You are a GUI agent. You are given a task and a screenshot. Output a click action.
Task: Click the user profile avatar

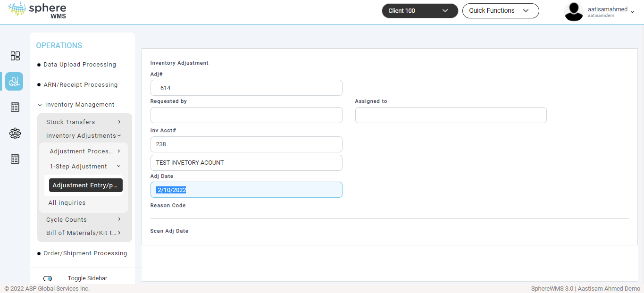[x=574, y=11]
